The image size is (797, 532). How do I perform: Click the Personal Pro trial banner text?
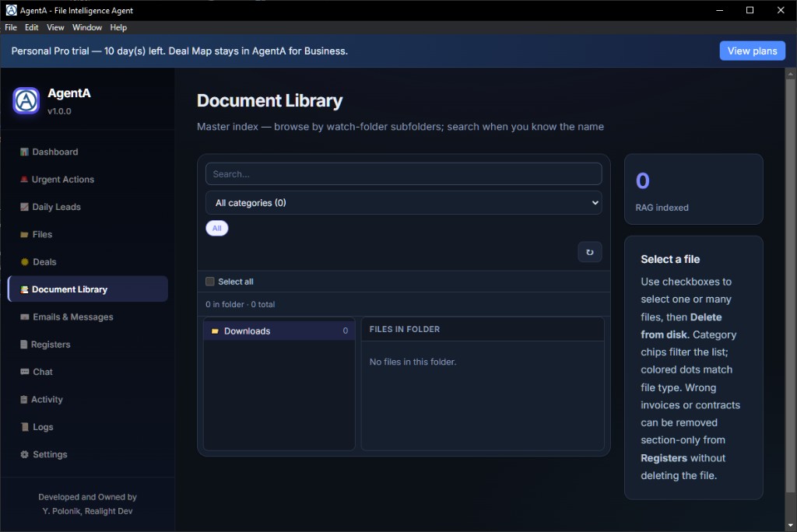click(x=180, y=51)
